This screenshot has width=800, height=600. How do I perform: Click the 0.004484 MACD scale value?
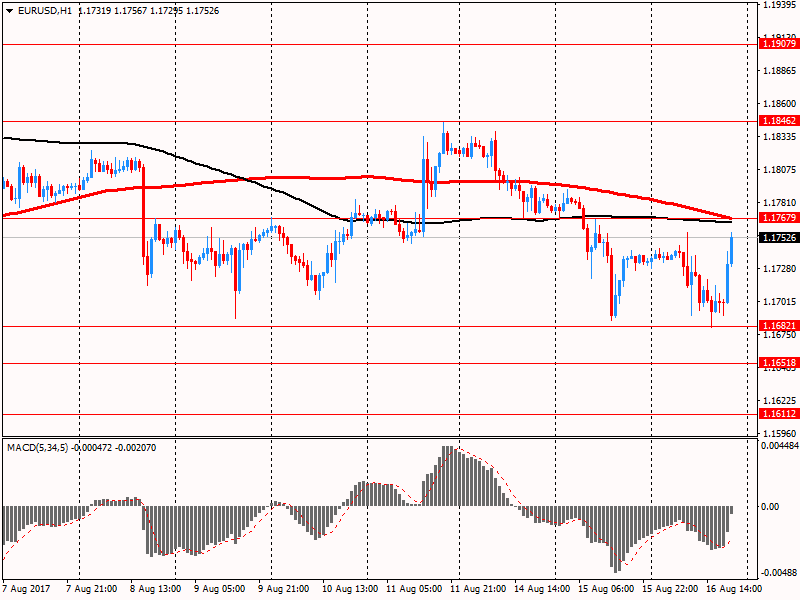[780, 446]
